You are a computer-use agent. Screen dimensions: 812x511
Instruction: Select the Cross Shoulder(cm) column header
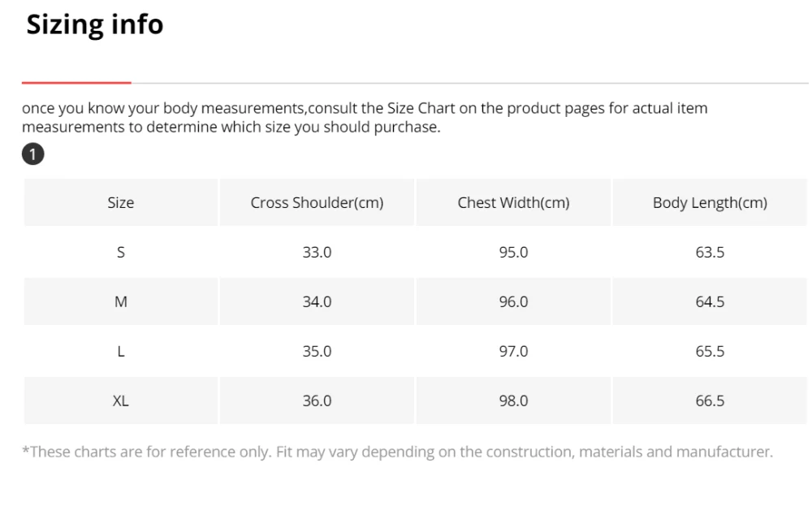(x=317, y=203)
